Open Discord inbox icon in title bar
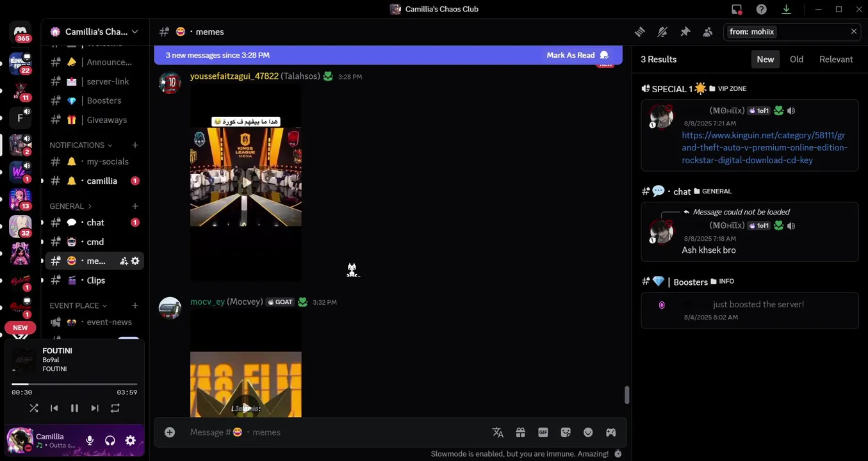Image resolution: width=868 pixels, height=461 pixels. point(737,9)
